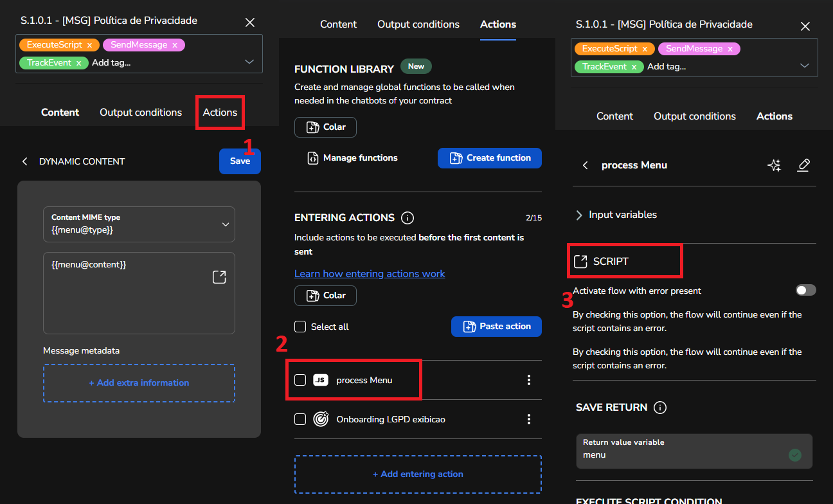
Task: Click the Return value variable field
Action: (x=694, y=451)
